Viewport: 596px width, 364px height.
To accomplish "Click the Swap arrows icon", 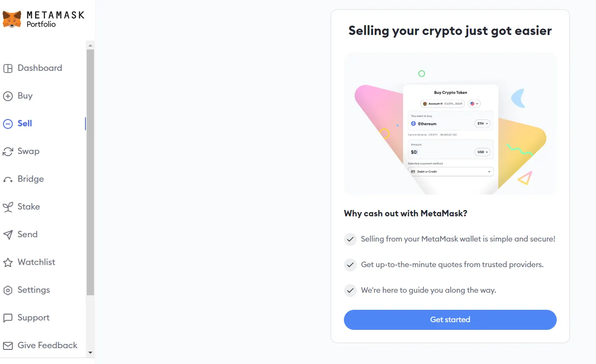I will (8, 151).
